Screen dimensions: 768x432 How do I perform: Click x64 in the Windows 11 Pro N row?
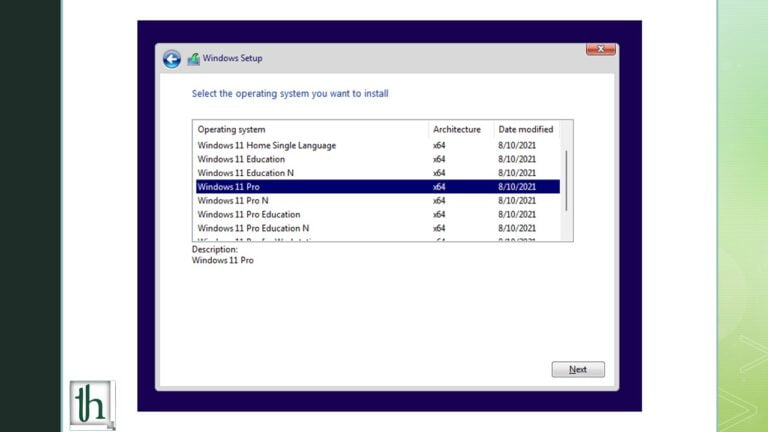pyautogui.click(x=439, y=200)
